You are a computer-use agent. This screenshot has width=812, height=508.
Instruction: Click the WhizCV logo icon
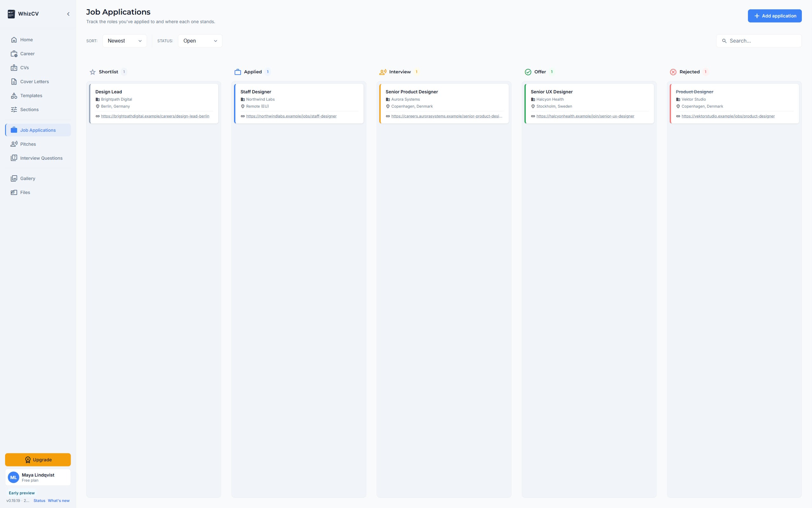tap(11, 14)
